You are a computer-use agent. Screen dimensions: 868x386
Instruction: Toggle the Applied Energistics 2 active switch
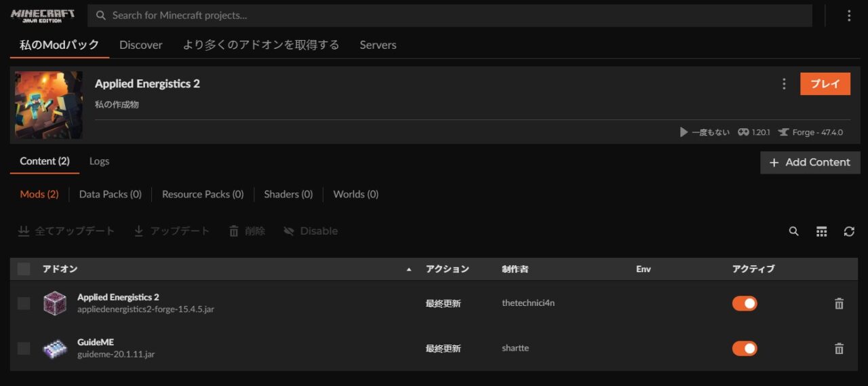745,303
